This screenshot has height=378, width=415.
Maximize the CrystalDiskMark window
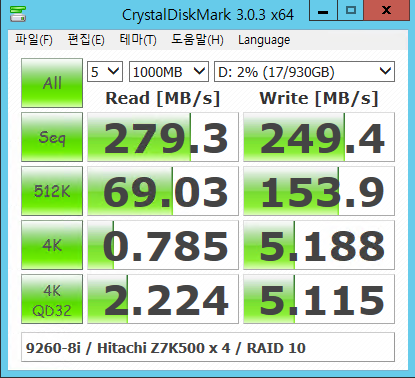coord(351,11)
